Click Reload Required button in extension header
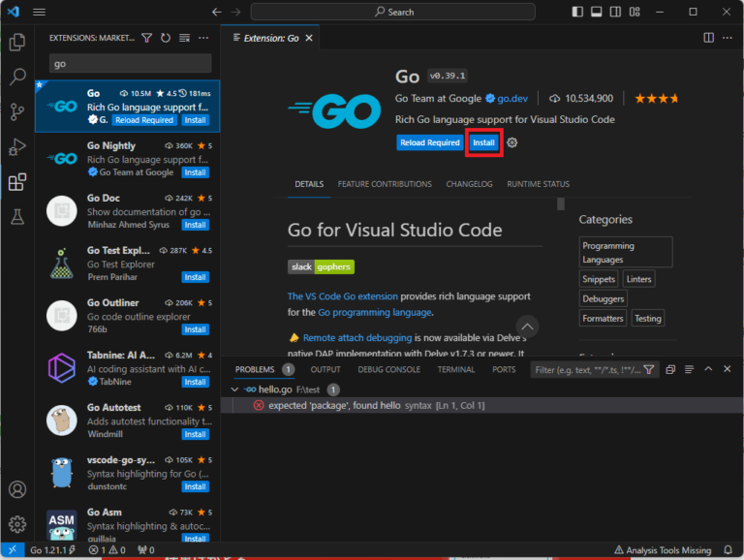Viewport: 744px width, 560px height. pyautogui.click(x=429, y=142)
